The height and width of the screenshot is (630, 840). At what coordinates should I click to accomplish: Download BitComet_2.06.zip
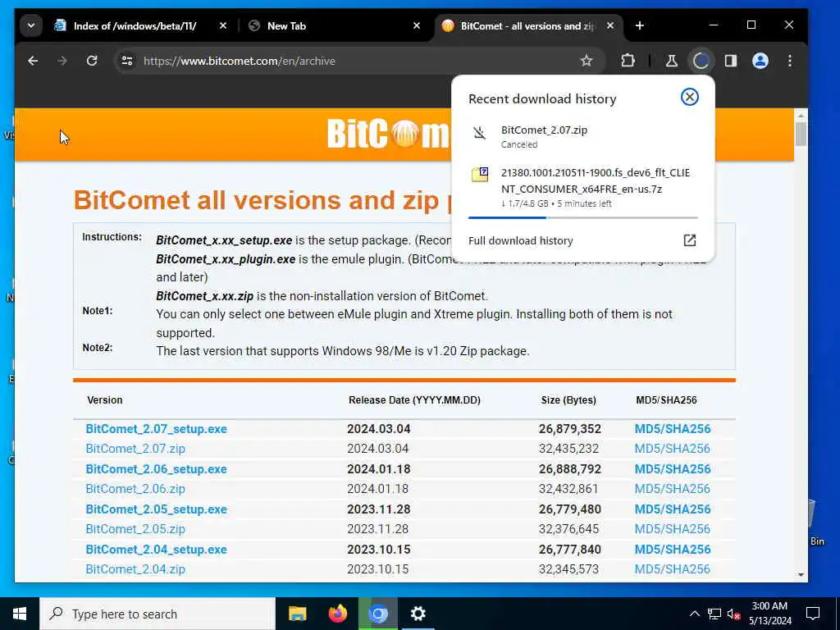point(135,489)
